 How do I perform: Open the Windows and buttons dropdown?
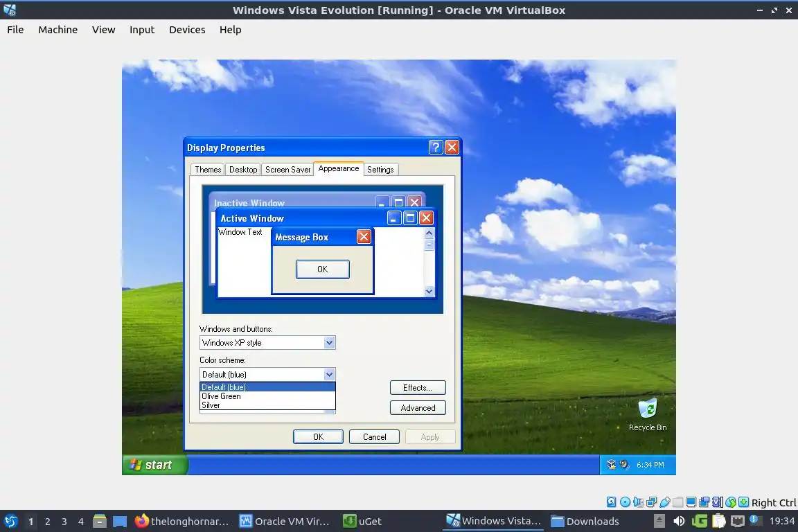(267, 343)
